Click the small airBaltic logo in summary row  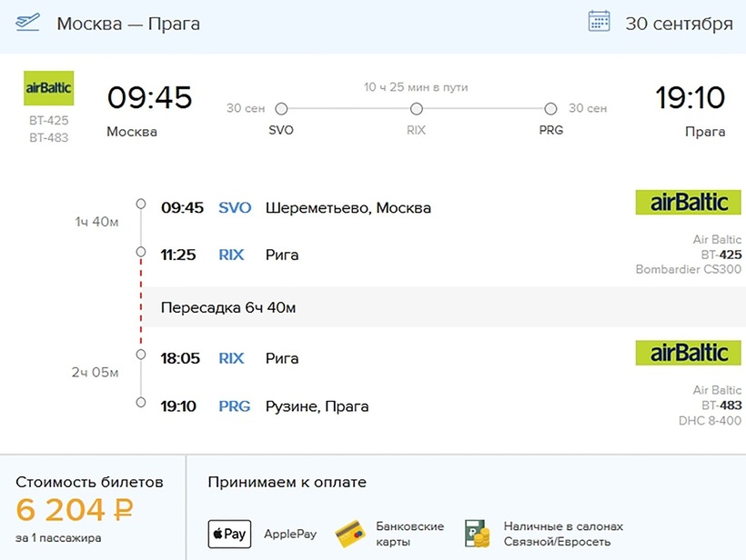[x=48, y=88]
